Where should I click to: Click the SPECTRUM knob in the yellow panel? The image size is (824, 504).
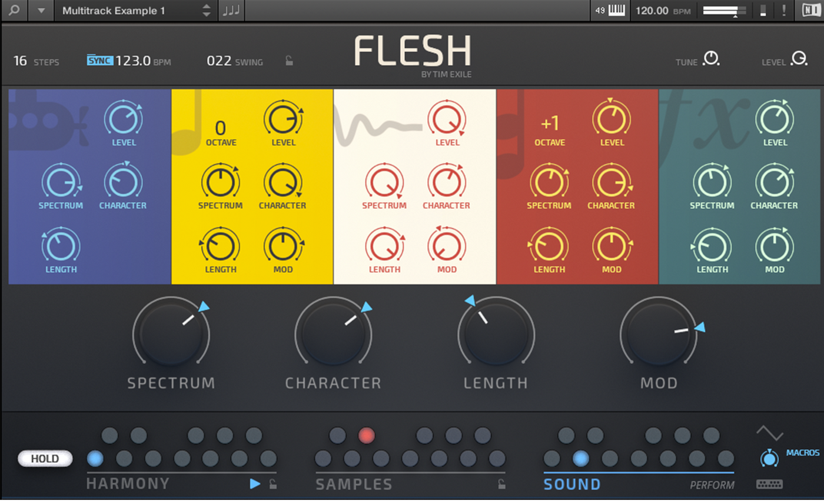point(220,182)
